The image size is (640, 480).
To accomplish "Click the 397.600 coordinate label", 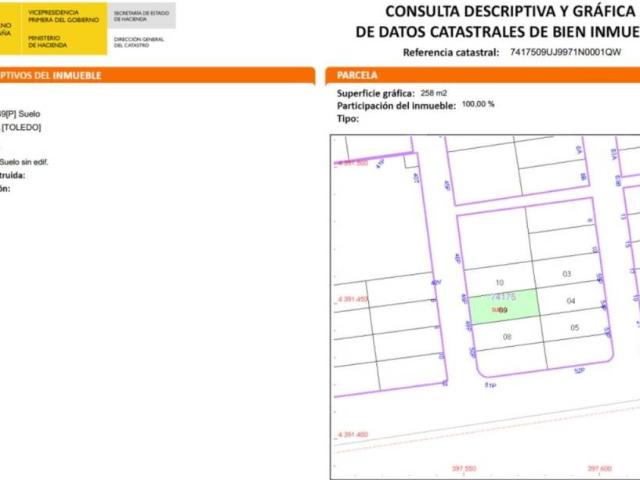I will click(x=600, y=469).
